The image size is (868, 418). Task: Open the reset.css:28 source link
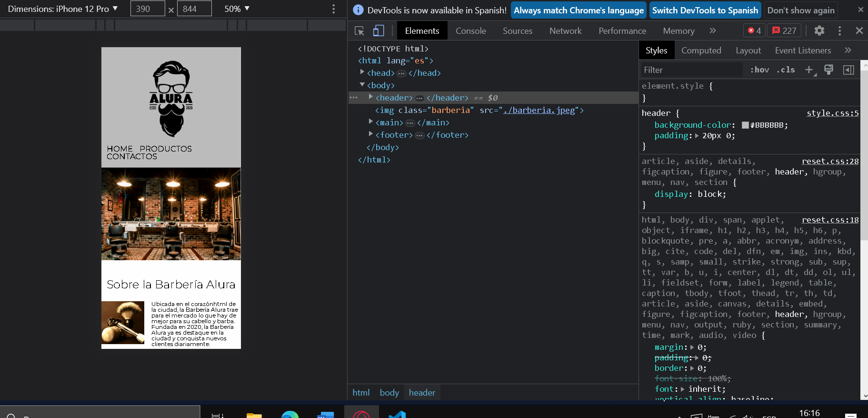[830, 161]
